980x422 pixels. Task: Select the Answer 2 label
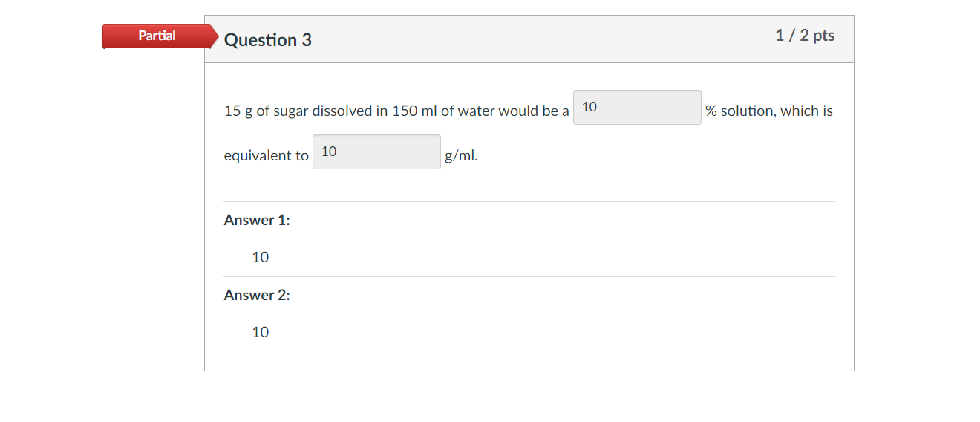tap(257, 296)
